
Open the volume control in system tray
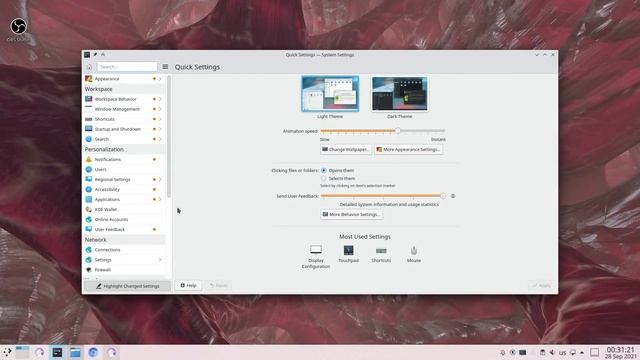pyautogui.click(x=552, y=352)
